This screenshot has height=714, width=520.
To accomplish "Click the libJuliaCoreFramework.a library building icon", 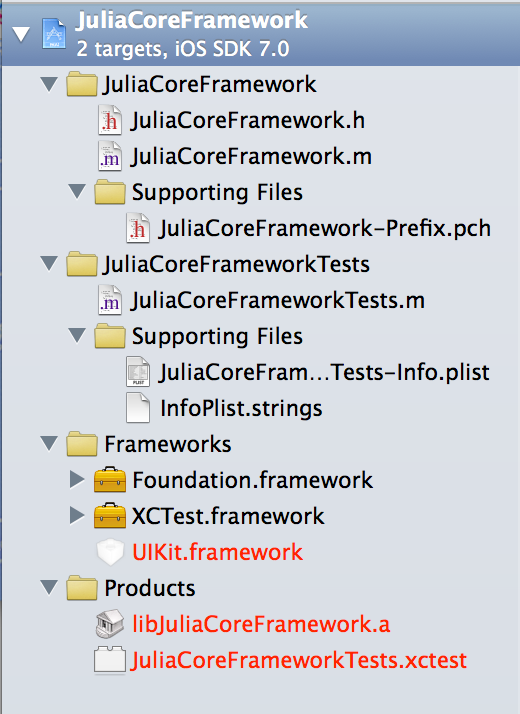I will point(110,623).
